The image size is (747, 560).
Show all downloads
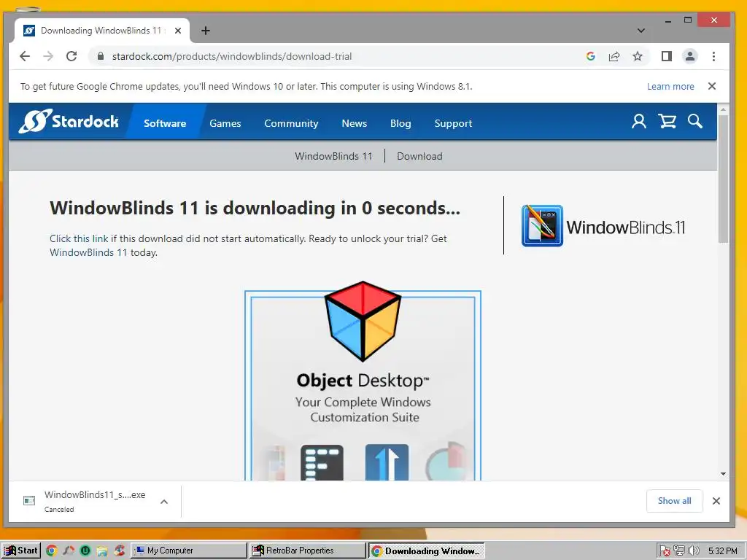pyautogui.click(x=674, y=500)
